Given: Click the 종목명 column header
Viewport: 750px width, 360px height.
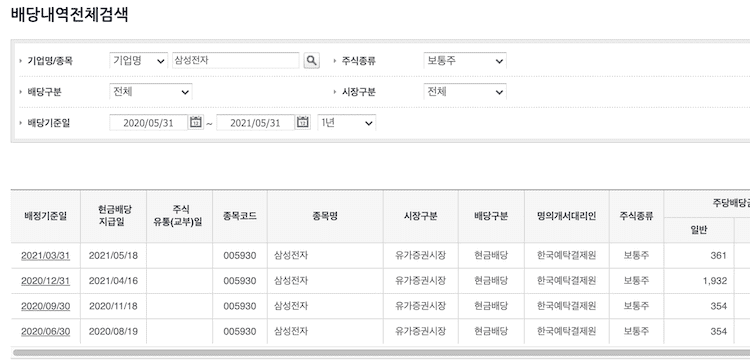Looking at the screenshot, I should coord(325,216).
